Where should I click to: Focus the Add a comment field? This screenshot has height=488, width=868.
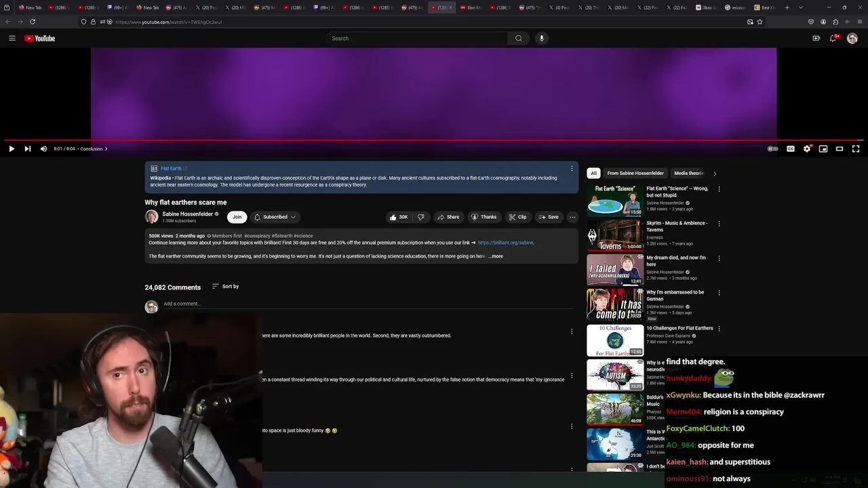tap(368, 304)
